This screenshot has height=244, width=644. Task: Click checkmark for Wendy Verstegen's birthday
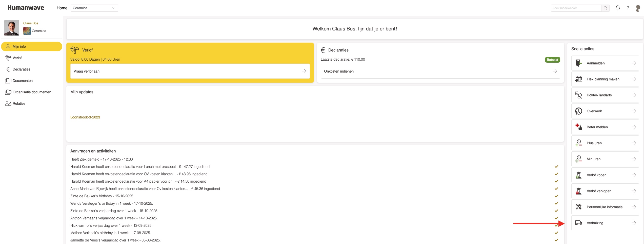tap(556, 203)
